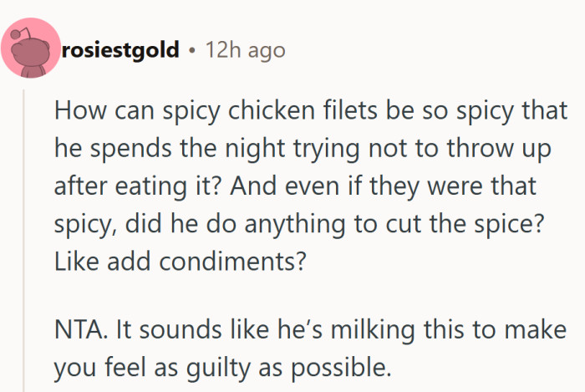Open the rosiestgold username profile link
Image resolution: width=585 pixels, height=392 pixels.
(120, 50)
